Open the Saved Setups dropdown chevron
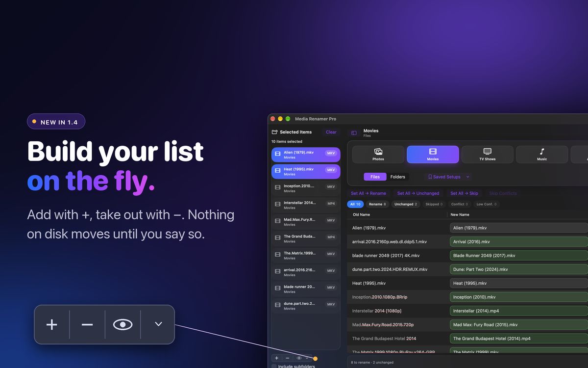Screen dimensions: 588x368 coord(467,177)
